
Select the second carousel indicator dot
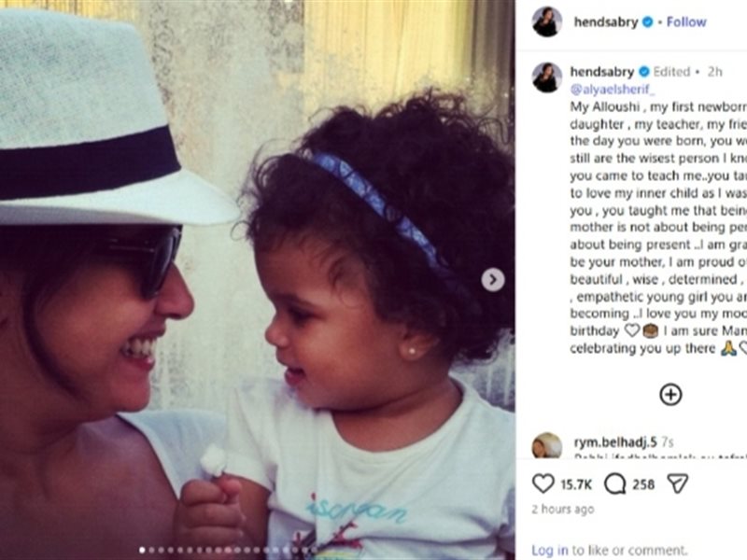pyautogui.click(x=151, y=550)
